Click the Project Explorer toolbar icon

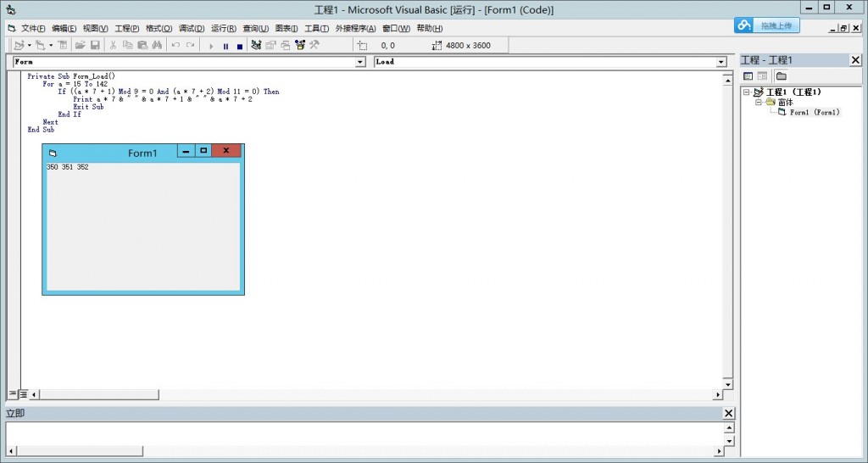pyautogui.click(x=256, y=46)
